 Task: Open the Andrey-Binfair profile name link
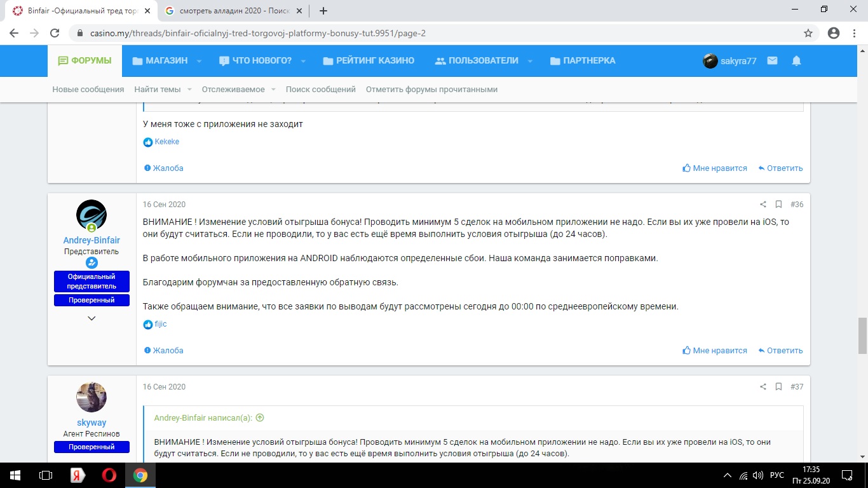tap(92, 240)
